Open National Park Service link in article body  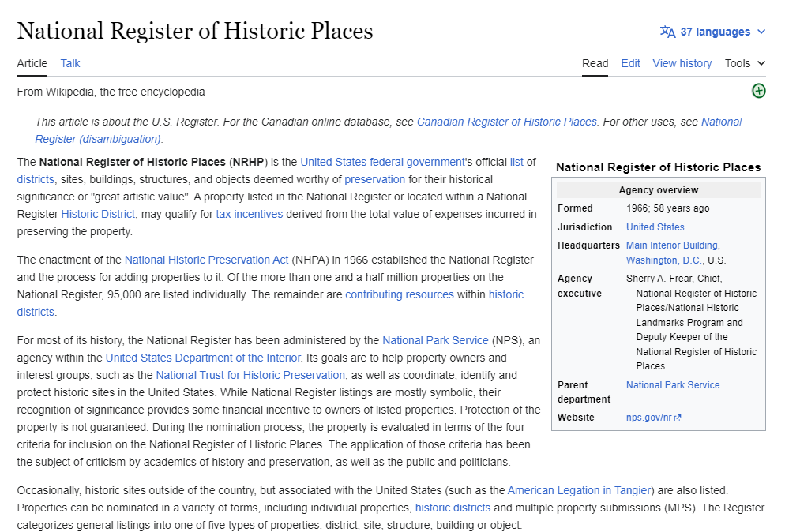436,341
